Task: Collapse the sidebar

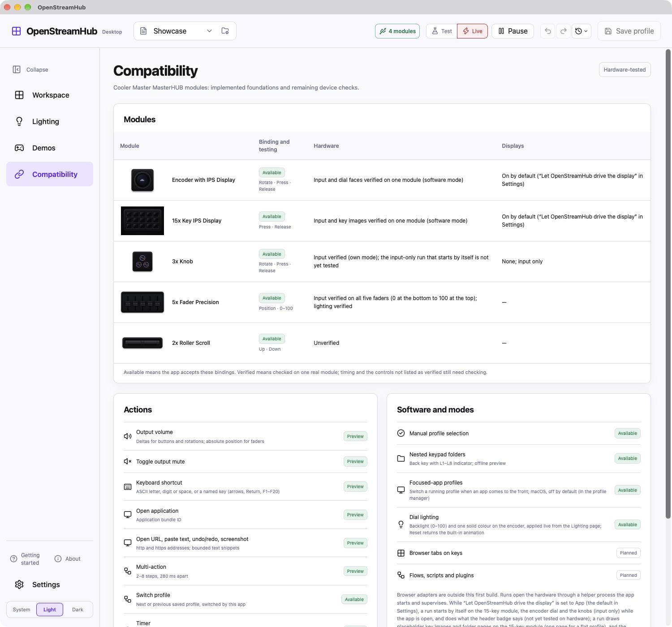Action: [x=30, y=69]
